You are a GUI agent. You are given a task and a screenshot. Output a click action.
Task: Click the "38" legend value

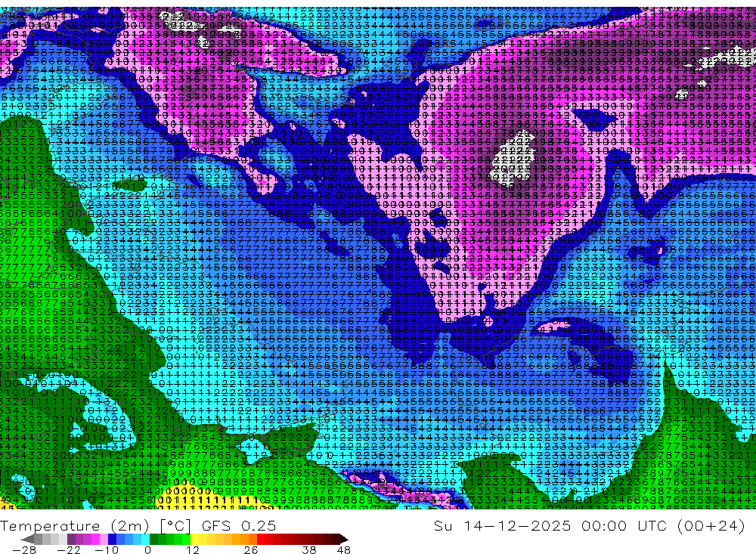click(309, 550)
